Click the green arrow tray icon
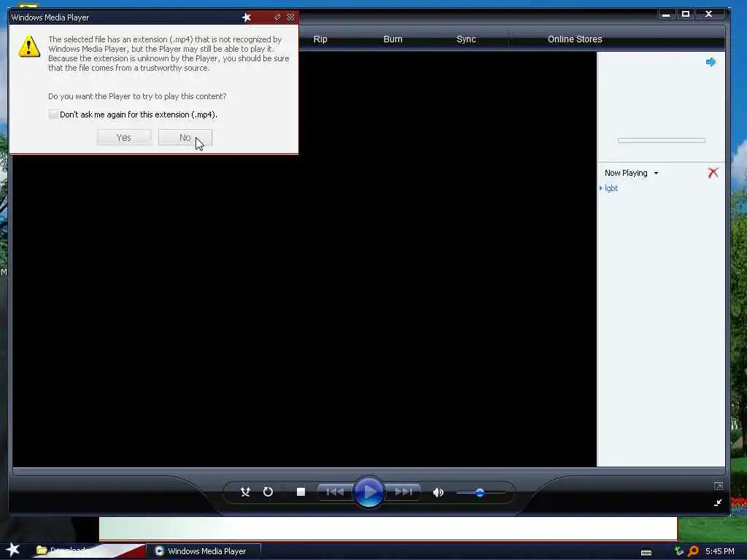 click(x=679, y=551)
